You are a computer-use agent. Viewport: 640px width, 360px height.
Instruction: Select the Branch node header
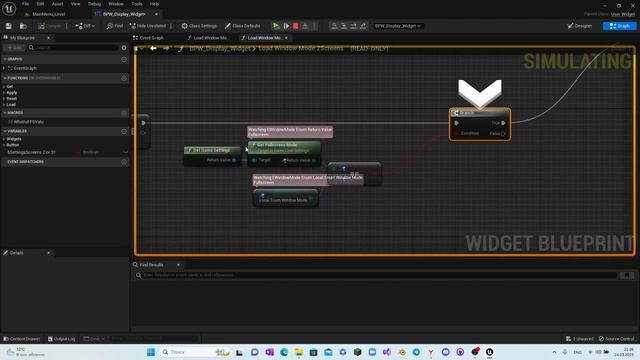click(480, 113)
